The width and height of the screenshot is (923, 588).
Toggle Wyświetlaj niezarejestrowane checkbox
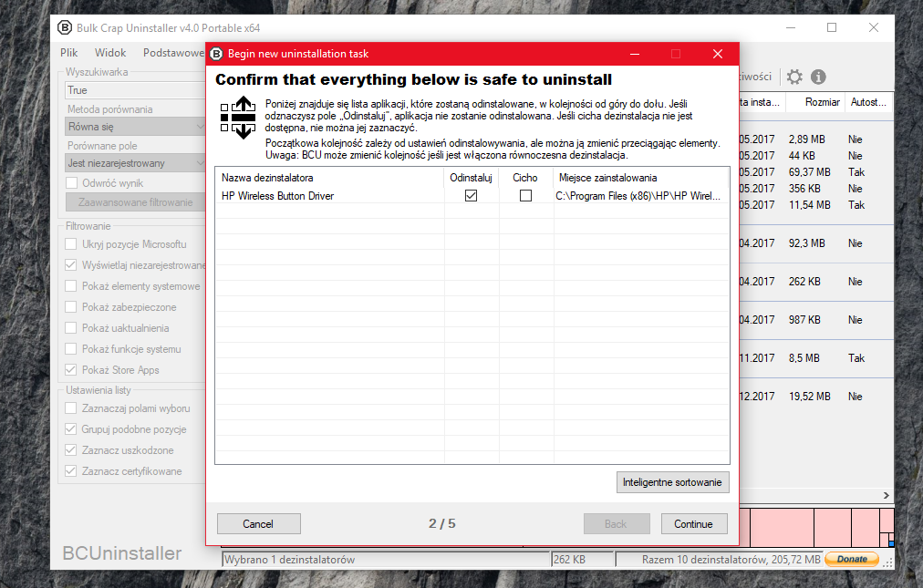click(70, 265)
